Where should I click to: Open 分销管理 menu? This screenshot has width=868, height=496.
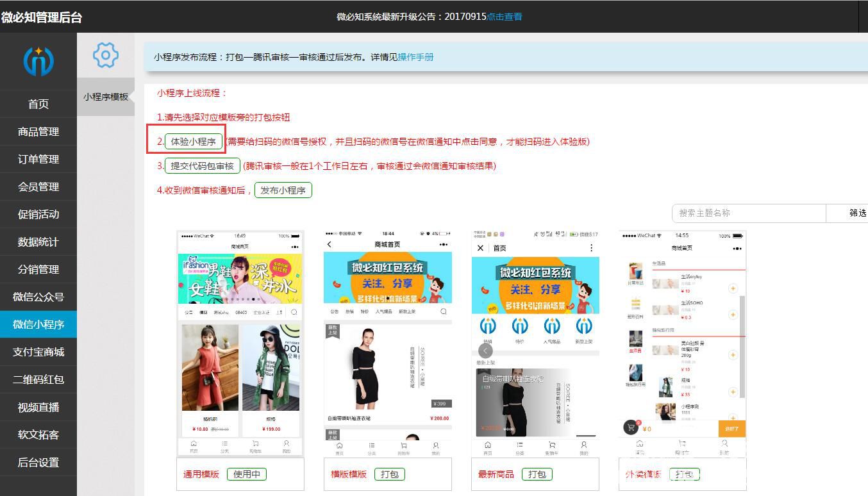coord(38,269)
